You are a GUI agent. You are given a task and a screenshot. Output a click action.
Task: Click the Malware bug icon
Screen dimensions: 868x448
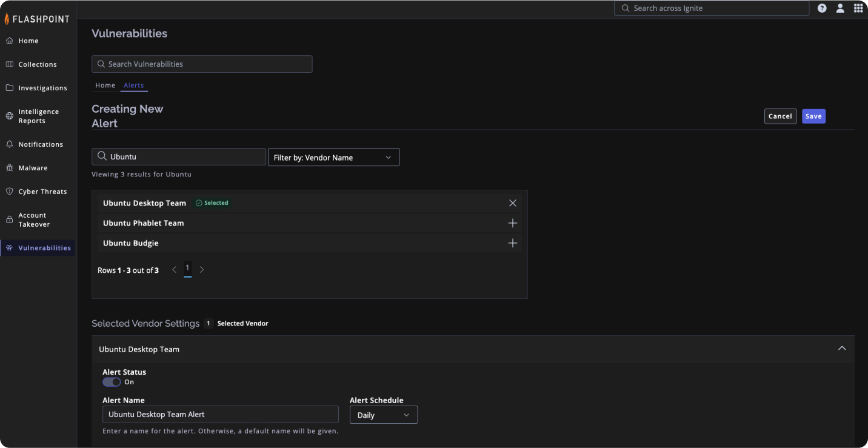pyautogui.click(x=9, y=168)
